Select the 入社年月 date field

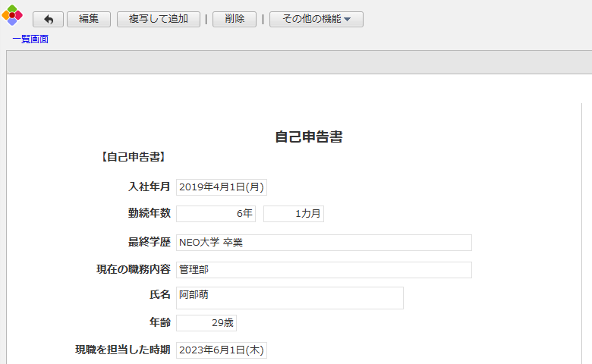click(x=221, y=187)
